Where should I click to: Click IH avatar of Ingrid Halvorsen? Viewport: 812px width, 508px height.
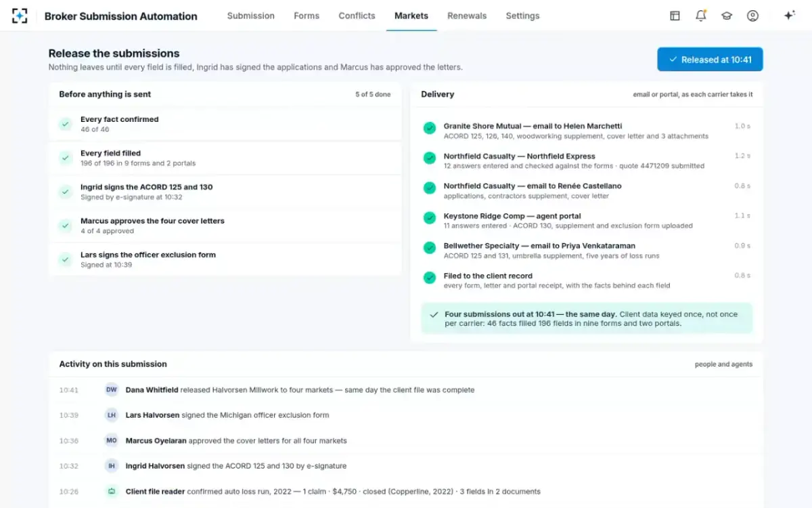tap(112, 466)
